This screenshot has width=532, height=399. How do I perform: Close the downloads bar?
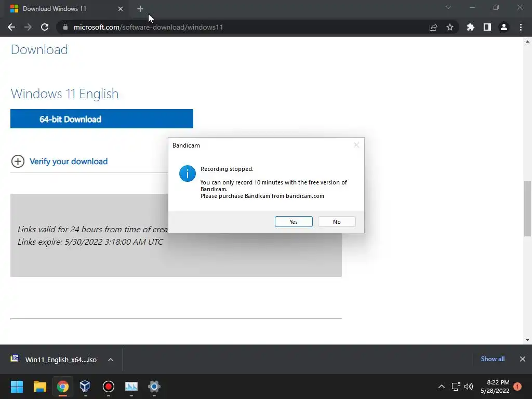[523, 359]
